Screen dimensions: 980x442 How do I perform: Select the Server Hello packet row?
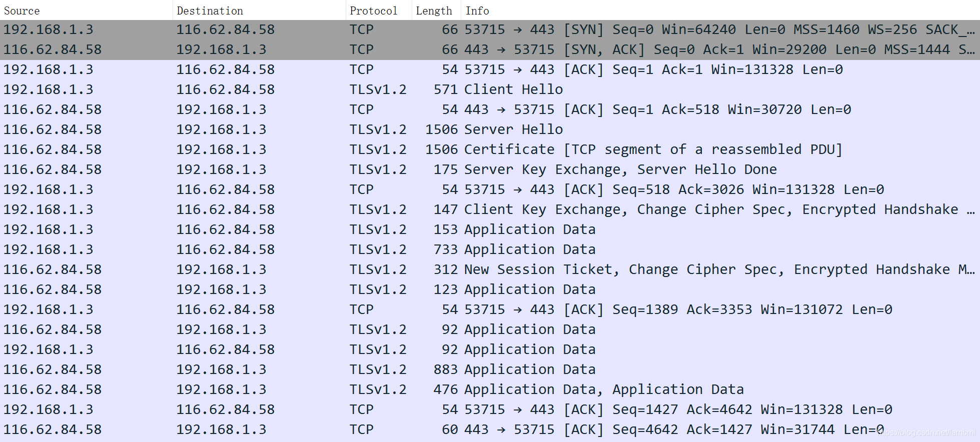(490, 130)
